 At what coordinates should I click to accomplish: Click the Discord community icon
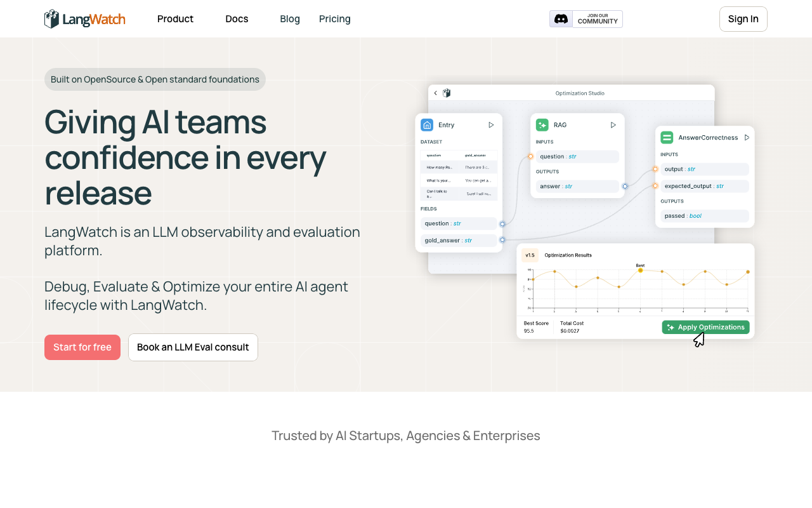[561, 19]
